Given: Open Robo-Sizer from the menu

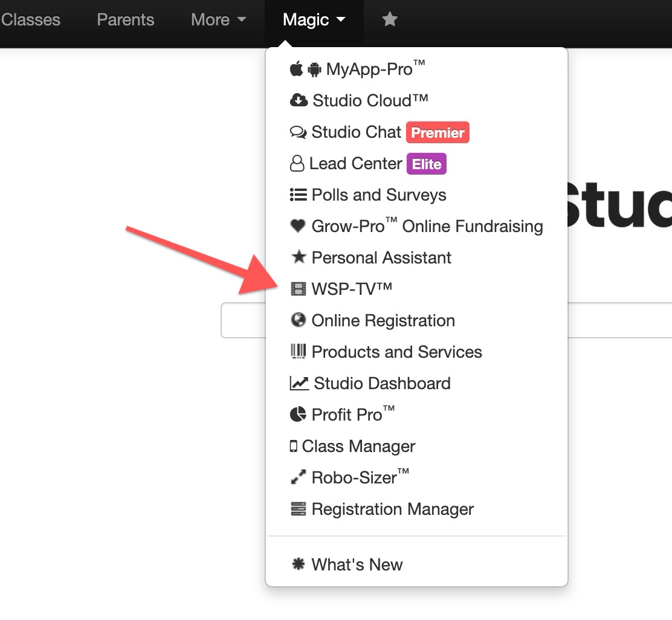Looking at the screenshot, I should pos(416,477).
